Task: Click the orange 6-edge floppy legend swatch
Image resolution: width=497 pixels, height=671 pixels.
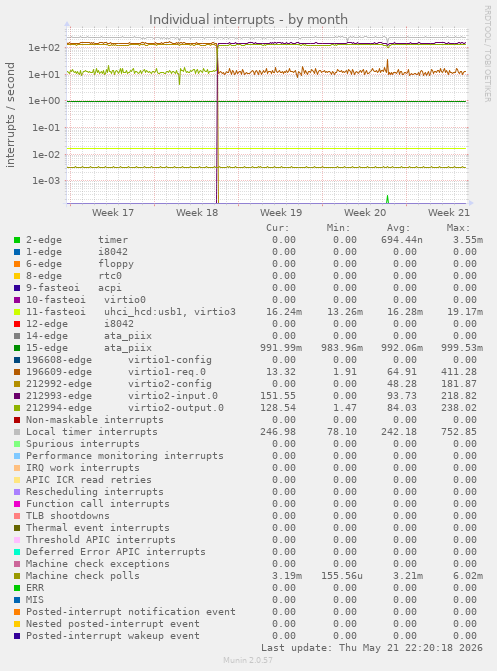Action: pyautogui.click(x=17, y=264)
